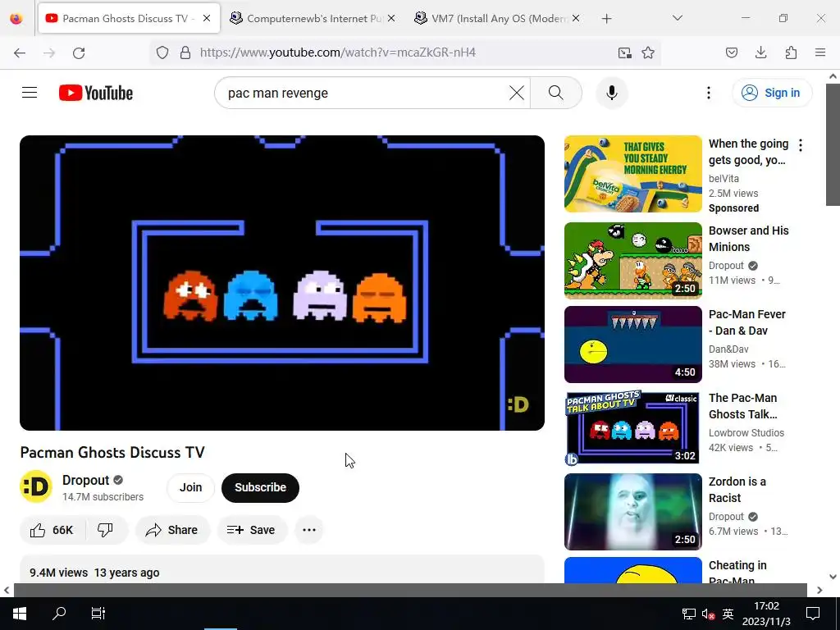The height and width of the screenshot is (630, 840).
Task: Open The Pac-Man Ghosts Talk thumbnail
Action: (x=632, y=428)
